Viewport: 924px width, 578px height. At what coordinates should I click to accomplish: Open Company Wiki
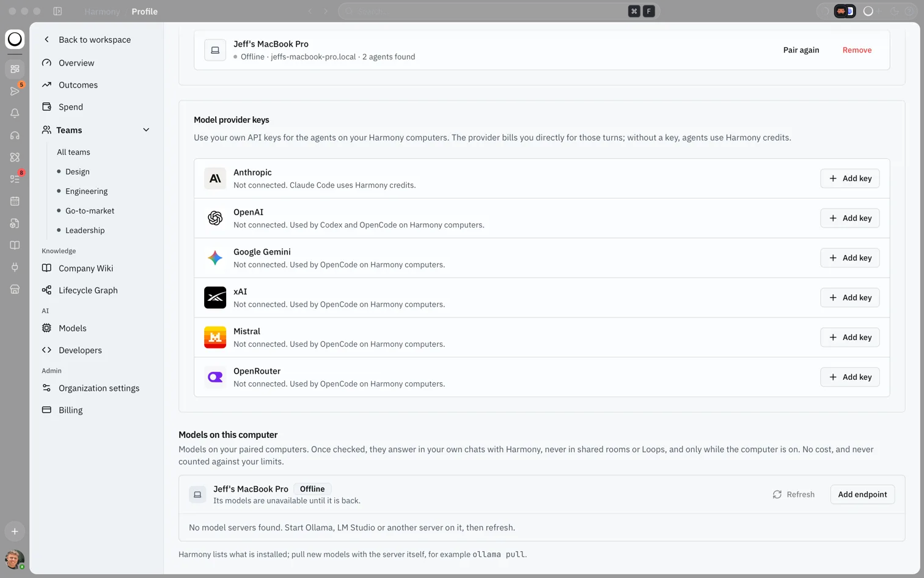[x=97, y=269]
